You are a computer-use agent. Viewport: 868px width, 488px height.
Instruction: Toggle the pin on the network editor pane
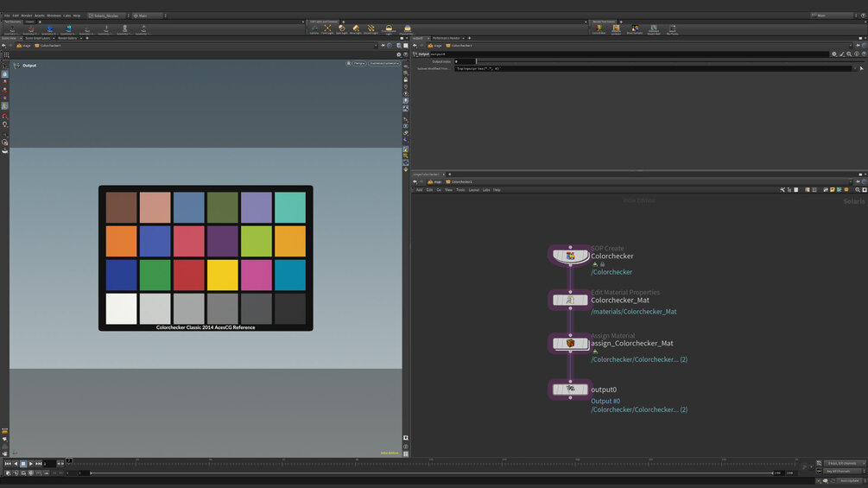tap(858, 181)
